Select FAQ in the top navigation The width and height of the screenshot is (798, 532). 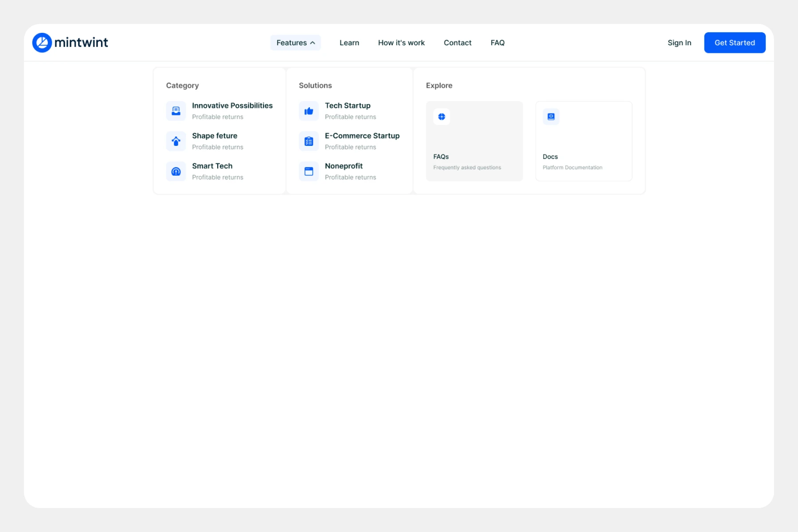coord(497,43)
